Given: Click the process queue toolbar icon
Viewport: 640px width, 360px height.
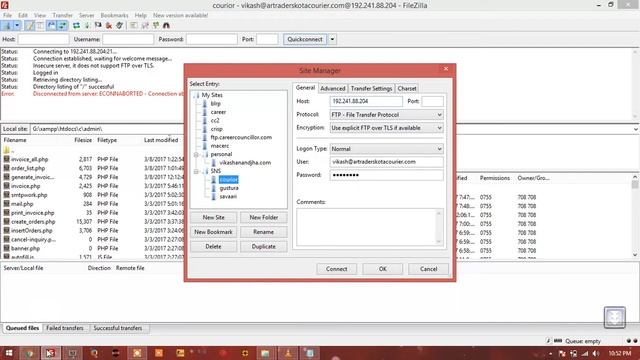Looking at the screenshot, I should [x=87, y=26].
